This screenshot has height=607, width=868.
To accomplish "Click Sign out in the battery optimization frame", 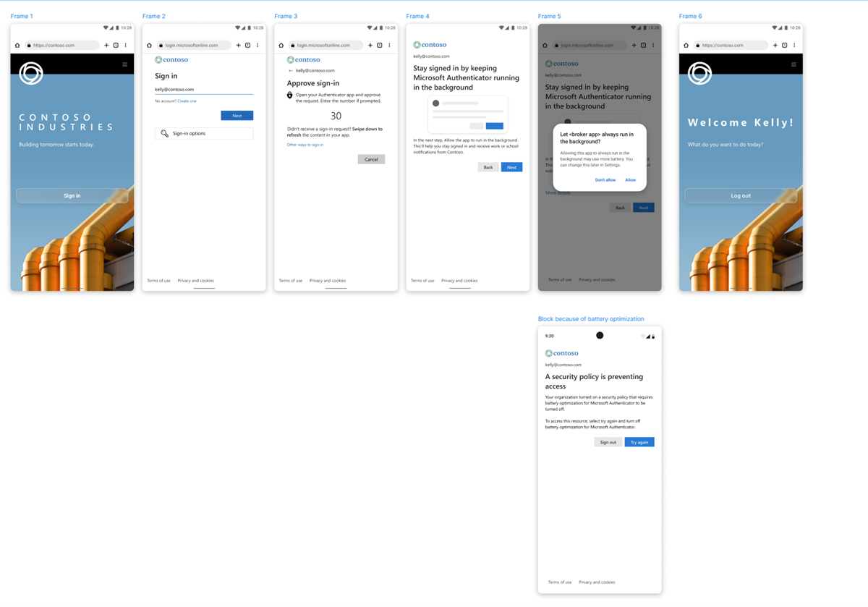I will 608,442.
